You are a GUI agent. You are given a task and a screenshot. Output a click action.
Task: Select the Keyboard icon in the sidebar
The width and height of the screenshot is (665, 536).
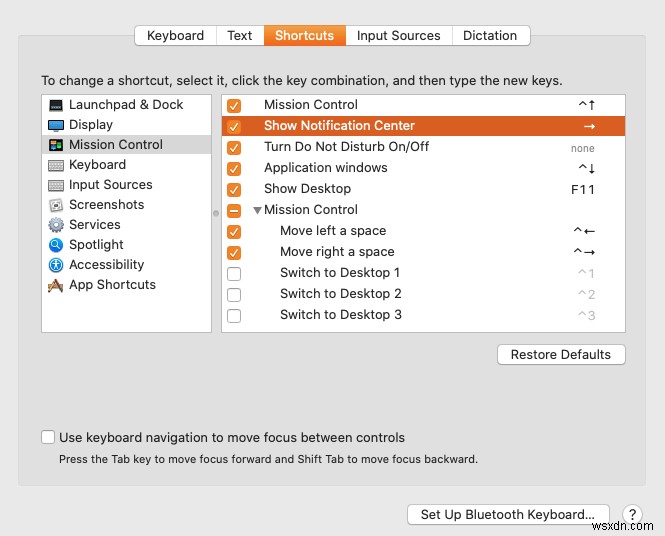pos(56,165)
